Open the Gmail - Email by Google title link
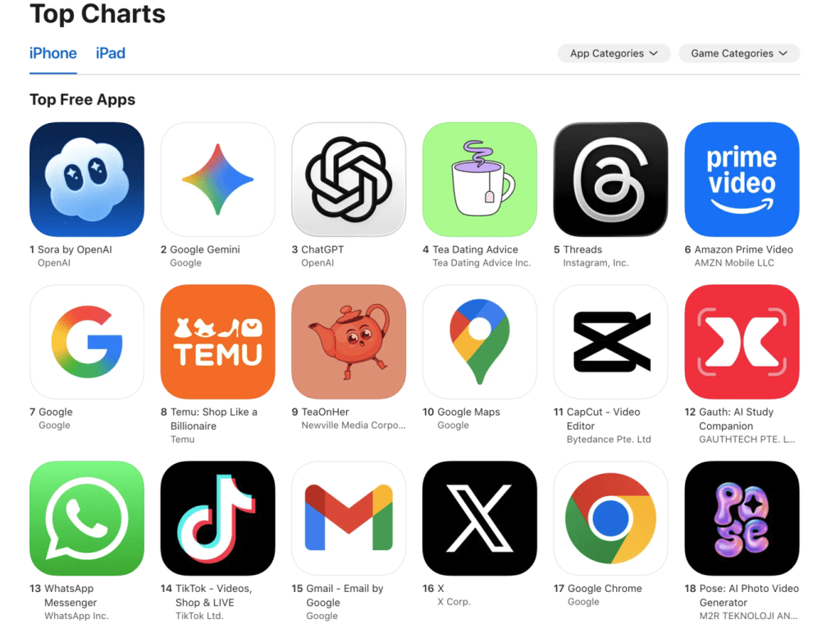Viewport: 840px width, 624px height. tap(345, 595)
